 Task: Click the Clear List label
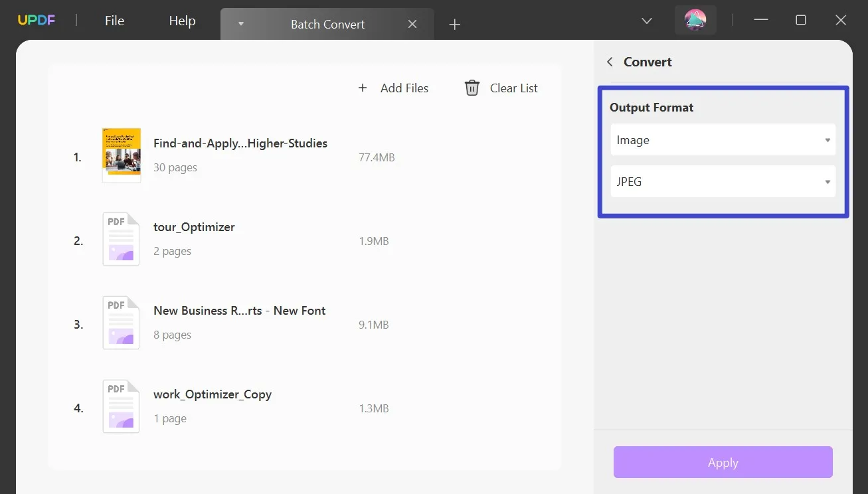[x=514, y=88]
